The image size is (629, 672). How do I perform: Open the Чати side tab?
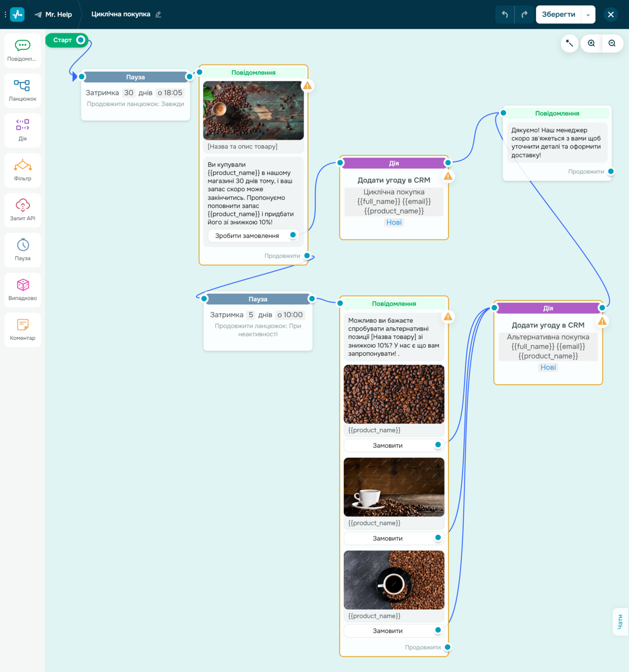coord(620,622)
